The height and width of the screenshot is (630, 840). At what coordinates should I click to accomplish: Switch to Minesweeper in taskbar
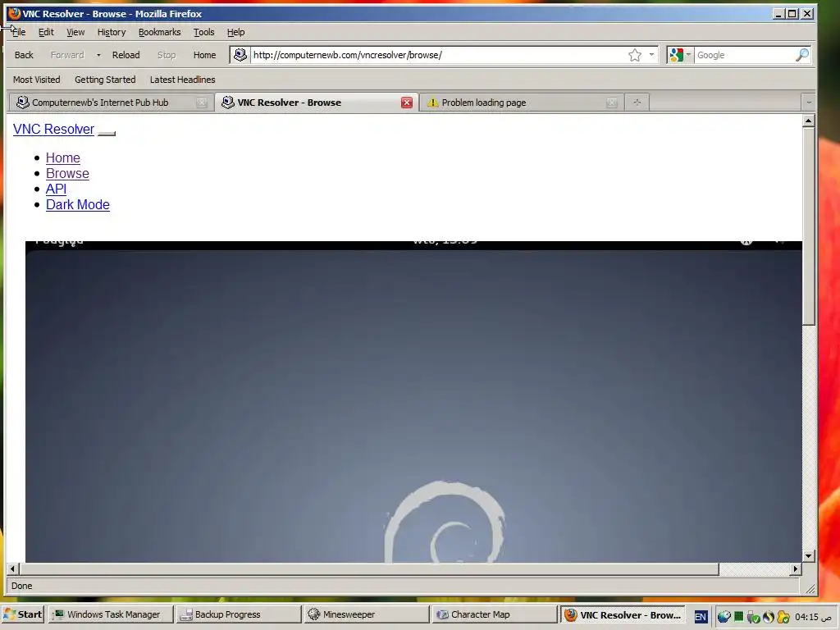367,614
